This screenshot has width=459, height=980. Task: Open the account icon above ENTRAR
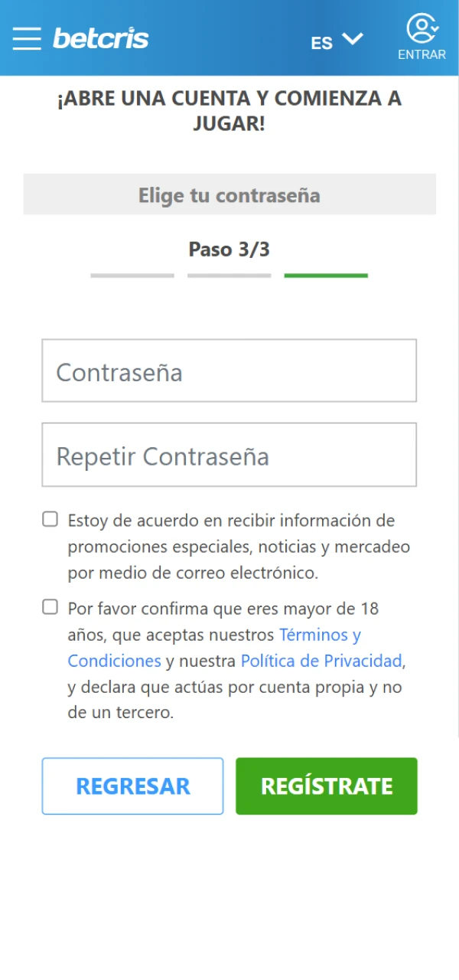(422, 29)
